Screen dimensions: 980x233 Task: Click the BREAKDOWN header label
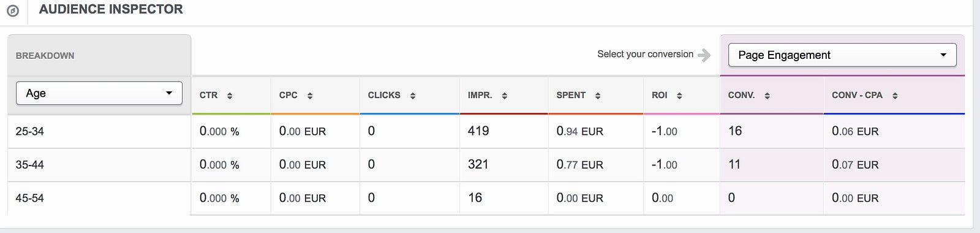click(45, 56)
